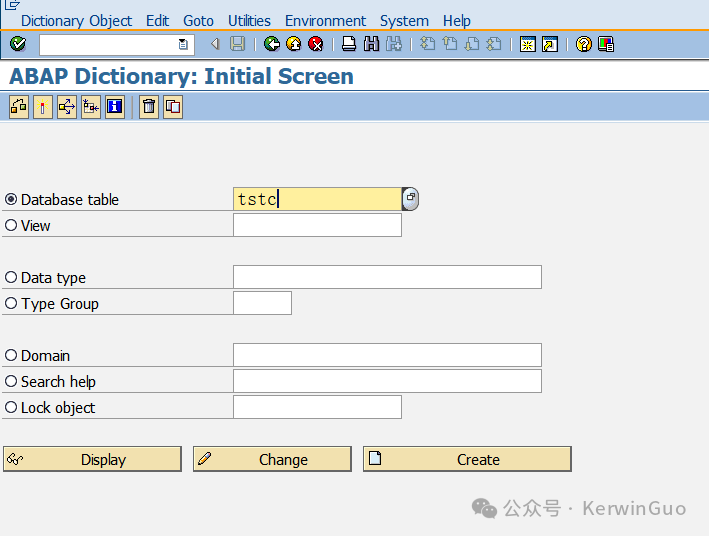709x536 pixels.
Task: Open the Edit menu
Action: point(157,21)
